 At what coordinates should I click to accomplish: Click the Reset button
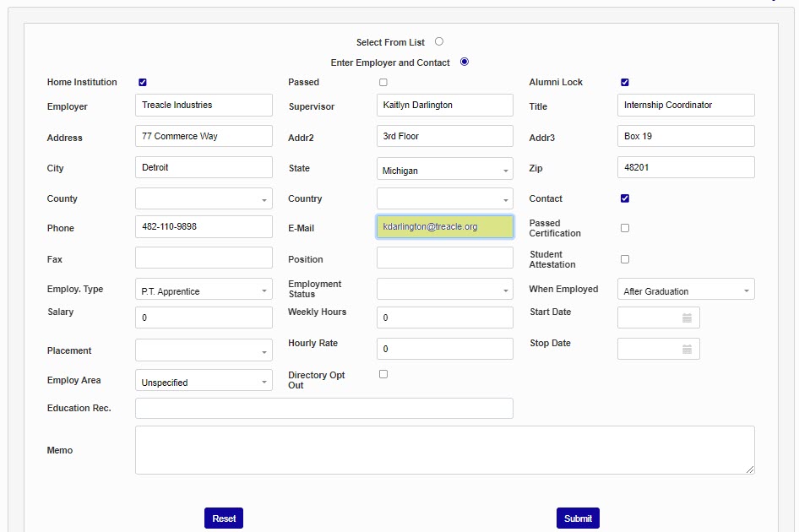tap(224, 518)
